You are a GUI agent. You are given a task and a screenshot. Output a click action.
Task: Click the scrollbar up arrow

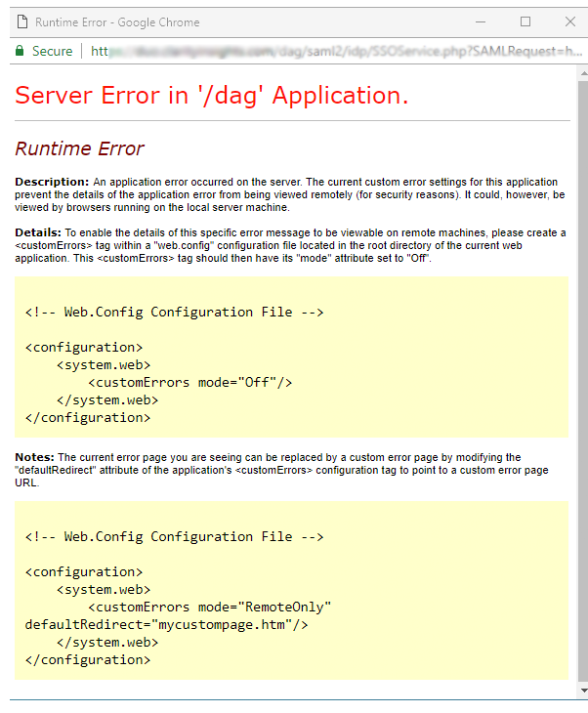[x=582, y=73]
